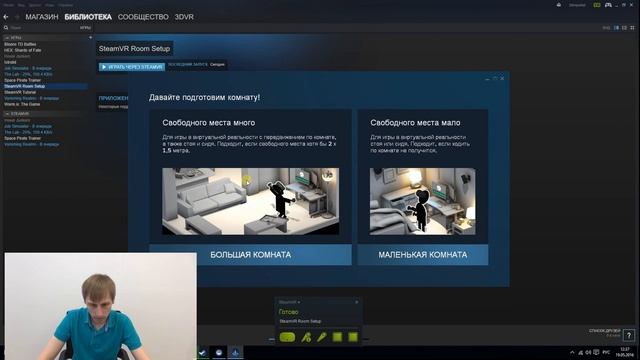Choose the БОЛЬШАЯ КОМНАТА room option

pyautogui.click(x=251, y=255)
